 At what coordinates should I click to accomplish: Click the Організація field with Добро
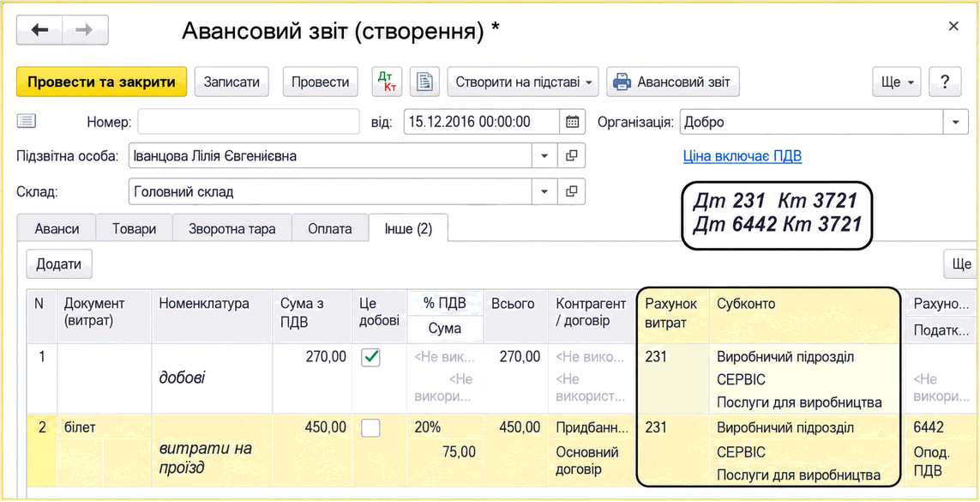point(811,122)
